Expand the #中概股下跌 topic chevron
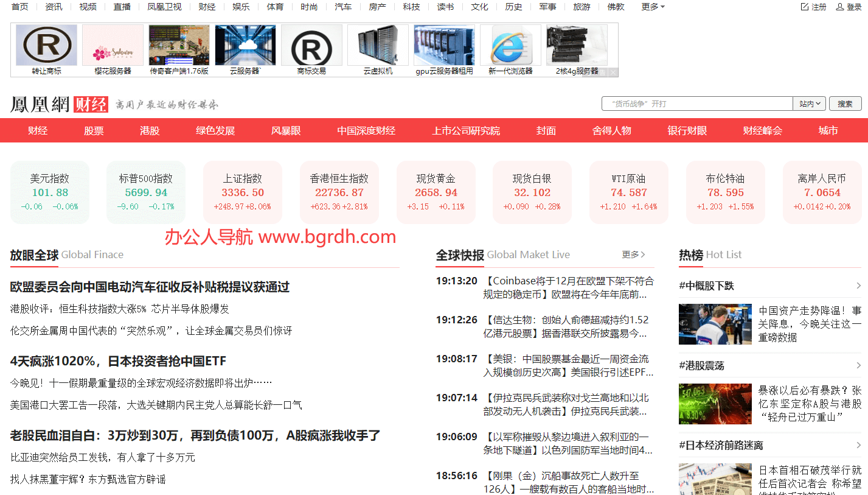The image size is (868, 495). pos(858,286)
